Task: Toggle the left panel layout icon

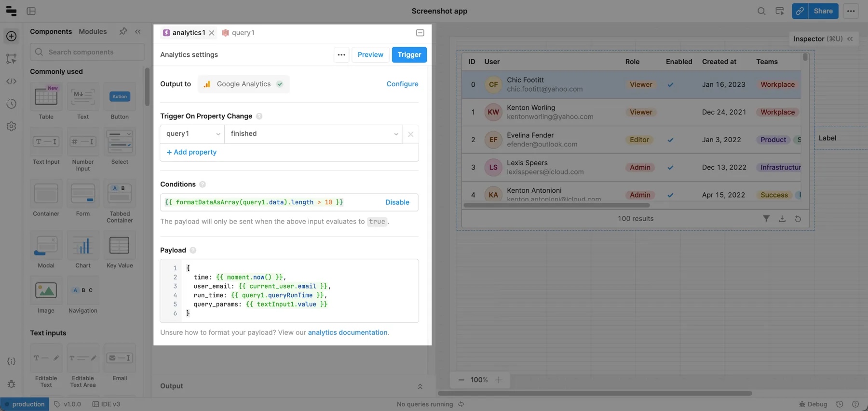Action: tap(31, 11)
